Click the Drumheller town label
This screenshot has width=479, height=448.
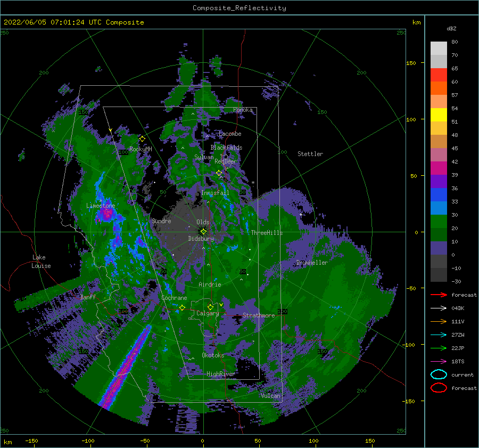pyautogui.click(x=312, y=263)
